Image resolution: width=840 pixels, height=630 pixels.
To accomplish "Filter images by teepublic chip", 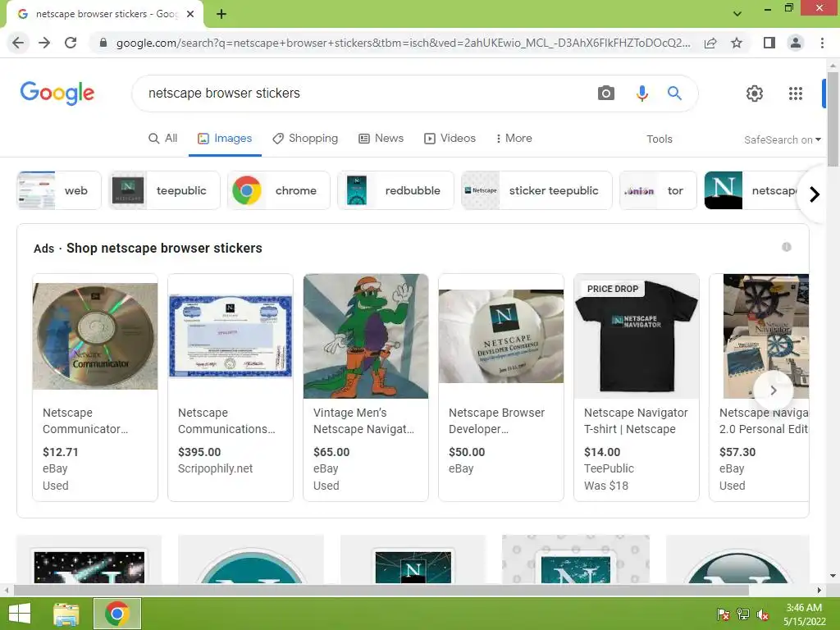I will click(x=164, y=190).
